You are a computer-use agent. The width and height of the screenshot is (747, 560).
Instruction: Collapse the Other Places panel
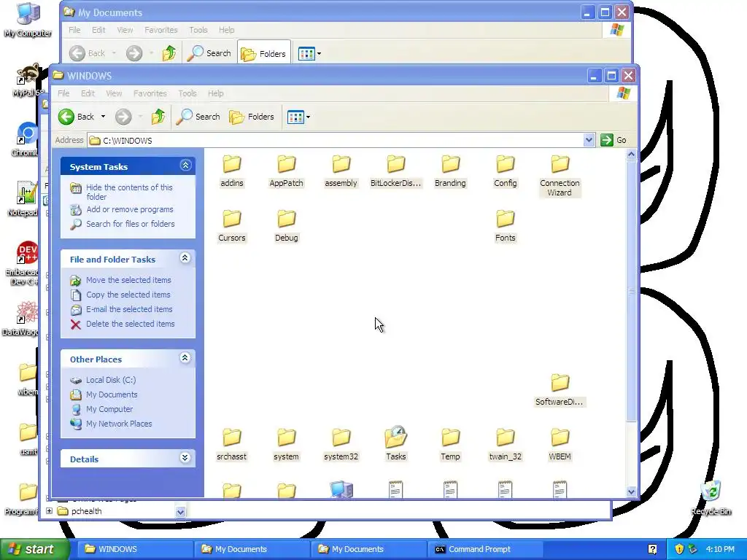tap(185, 358)
